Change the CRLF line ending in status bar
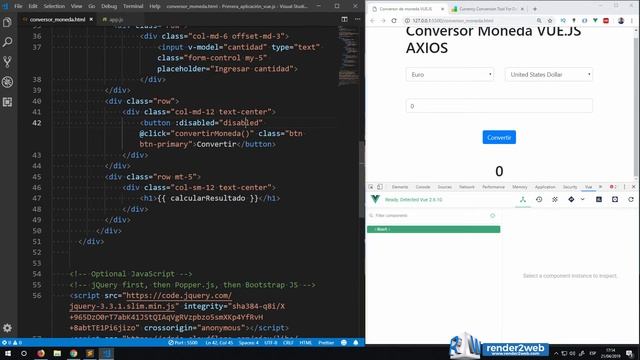 288,343
